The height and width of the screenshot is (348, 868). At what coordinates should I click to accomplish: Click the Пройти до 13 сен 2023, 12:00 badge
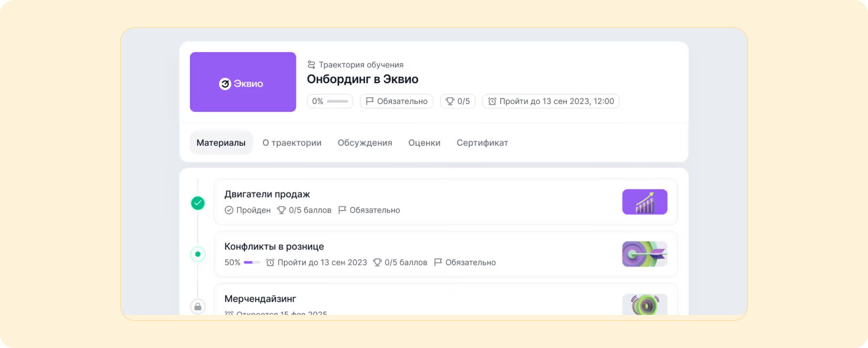tap(551, 101)
